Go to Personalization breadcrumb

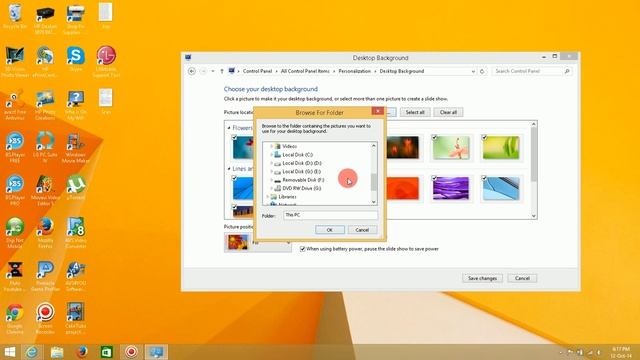coord(355,71)
